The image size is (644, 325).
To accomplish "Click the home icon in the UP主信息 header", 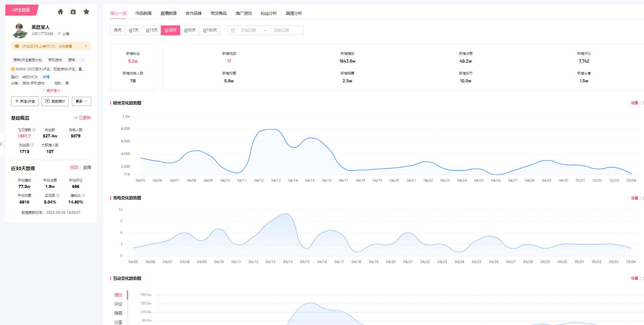I will click(x=60, y=12).
